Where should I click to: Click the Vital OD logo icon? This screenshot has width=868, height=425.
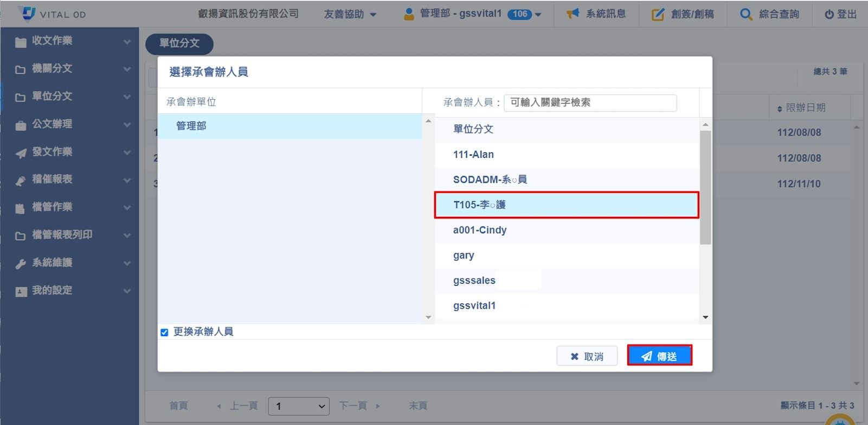[x=27, y=14]
